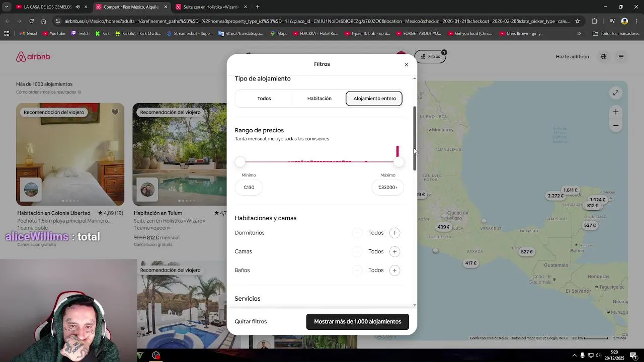
Task: Go back to the previous page
Action: (x=7, y=21)
